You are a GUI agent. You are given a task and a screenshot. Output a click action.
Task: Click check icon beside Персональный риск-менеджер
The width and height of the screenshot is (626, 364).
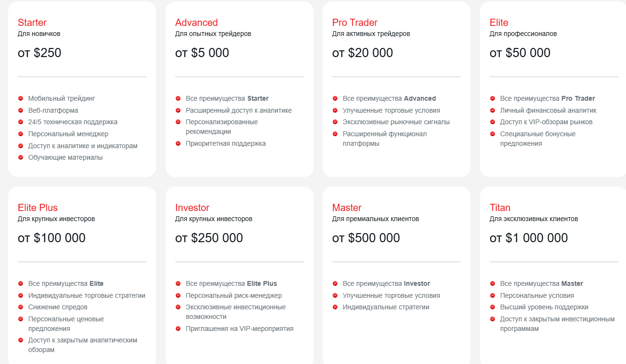coord(178,295)
